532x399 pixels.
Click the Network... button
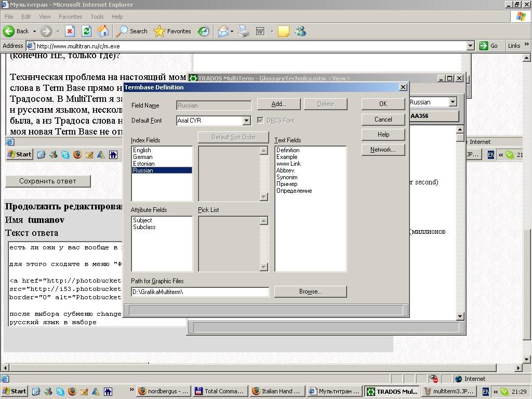pyautogui.click(x=383, y=150)
